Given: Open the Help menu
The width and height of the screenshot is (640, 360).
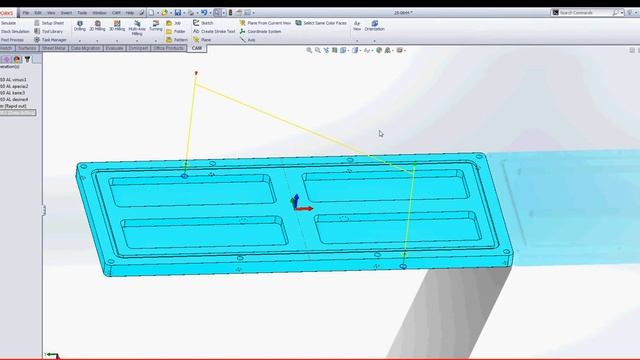Looking at the screenshot, I should pos(129,13).
